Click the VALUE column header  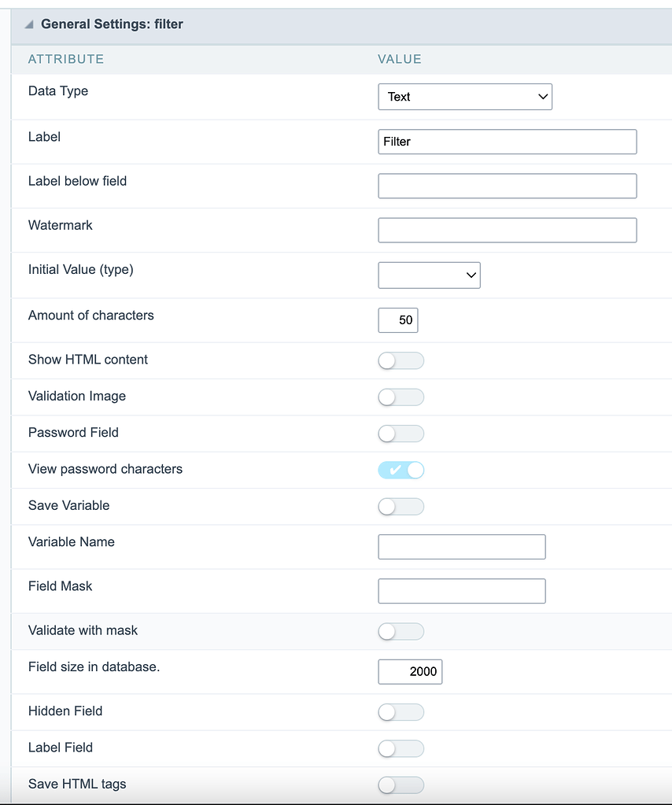400,59
